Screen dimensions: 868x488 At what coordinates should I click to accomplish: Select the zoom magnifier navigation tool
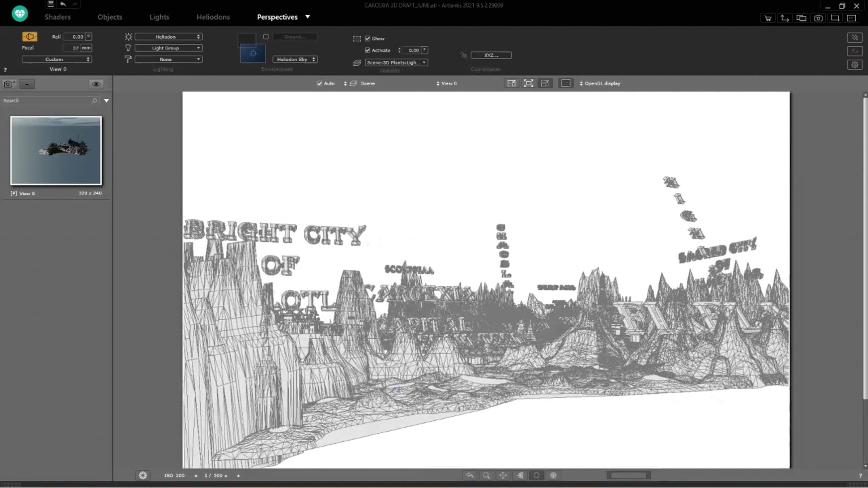click(x=486, y=475)
